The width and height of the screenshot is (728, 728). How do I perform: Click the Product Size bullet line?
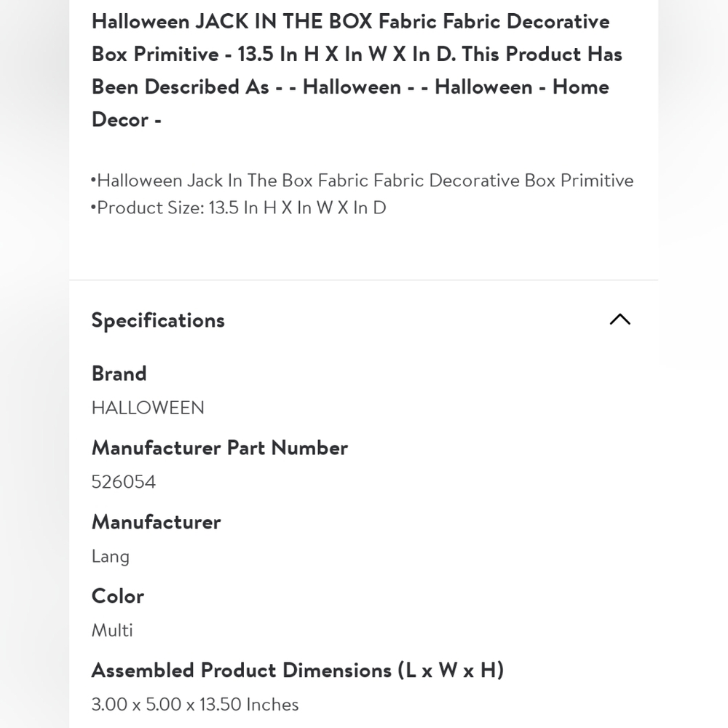pyautogui.click(x=238, y=207)
